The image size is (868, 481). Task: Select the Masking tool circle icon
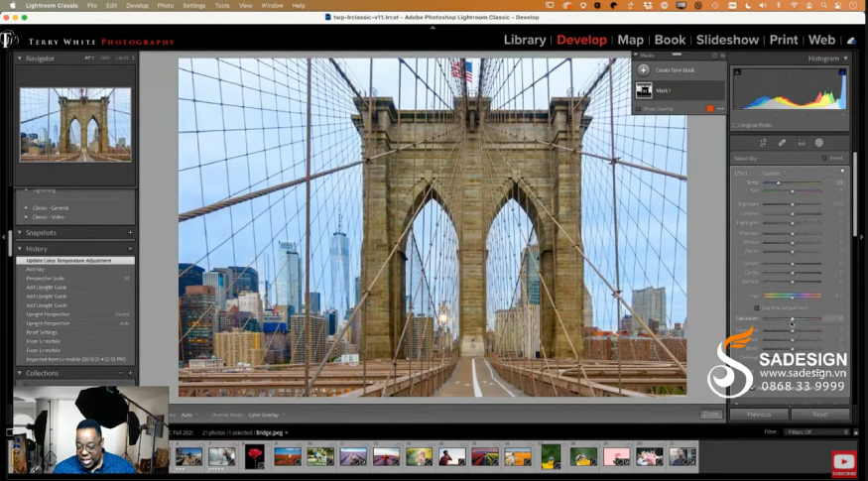coord(819,143)
